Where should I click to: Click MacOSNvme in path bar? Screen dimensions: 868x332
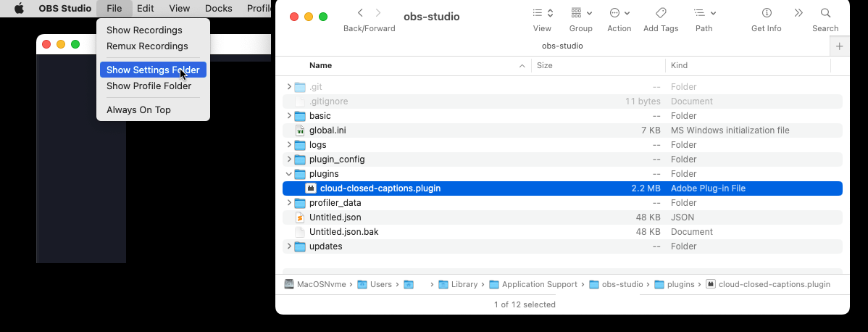315,284
